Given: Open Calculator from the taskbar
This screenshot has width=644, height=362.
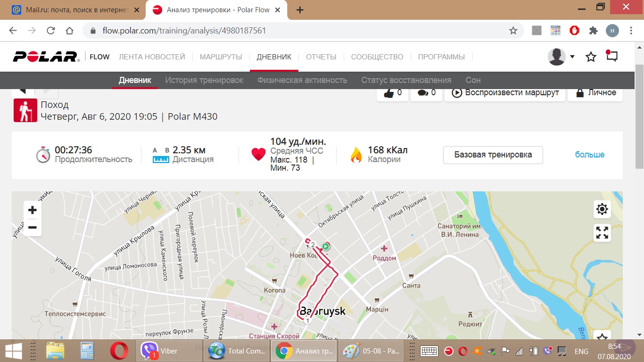Looking at the screenshot, I should [x=87, y=351].
